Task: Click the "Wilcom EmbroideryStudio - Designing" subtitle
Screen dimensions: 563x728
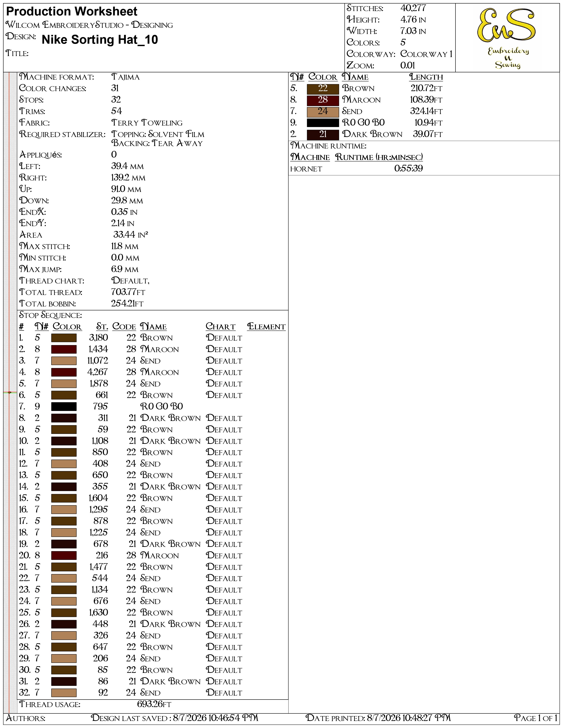Action: click(89, 25)
